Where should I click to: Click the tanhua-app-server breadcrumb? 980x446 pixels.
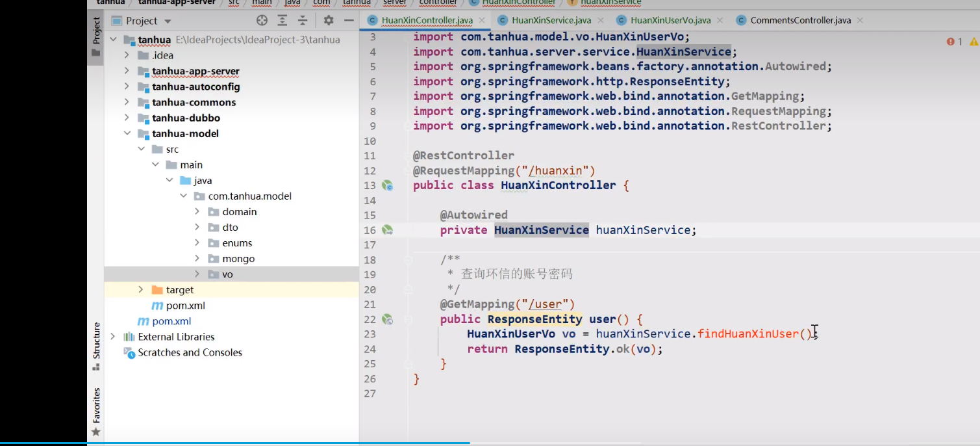tap(177, 3)
